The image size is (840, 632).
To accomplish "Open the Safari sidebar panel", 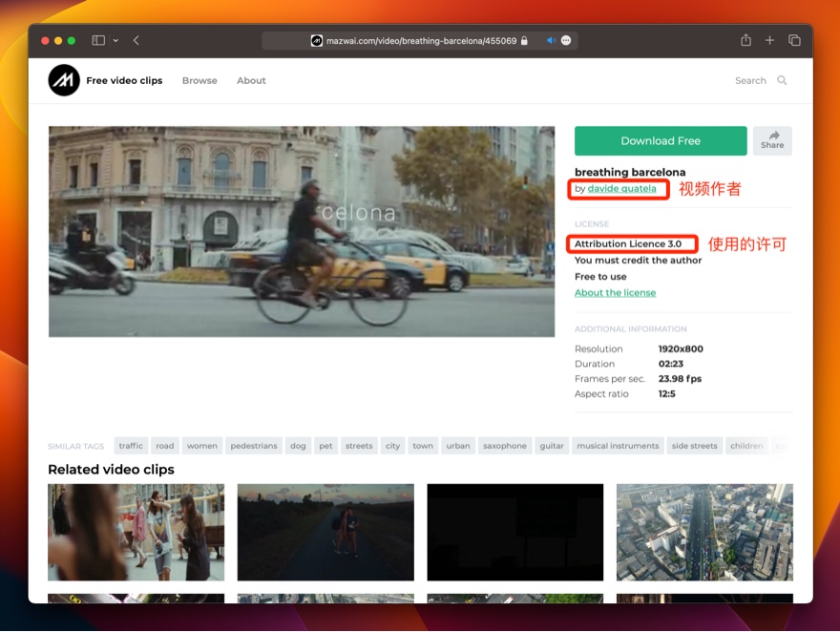I will tap(98, 41).
